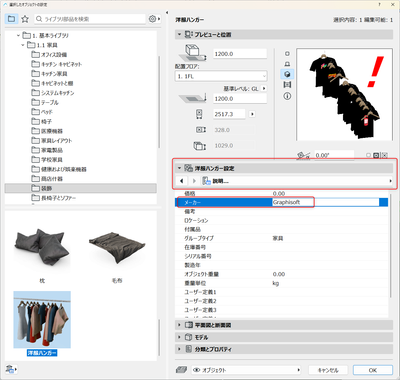This screenshot has width=400, height=380.
Task: Go to next settings page arrow
Action: [194, 181]
